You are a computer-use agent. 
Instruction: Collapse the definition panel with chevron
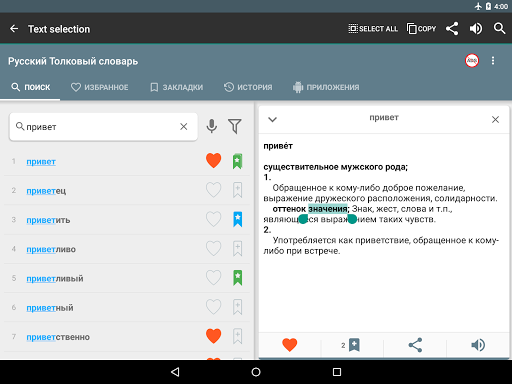click(273, 119)
